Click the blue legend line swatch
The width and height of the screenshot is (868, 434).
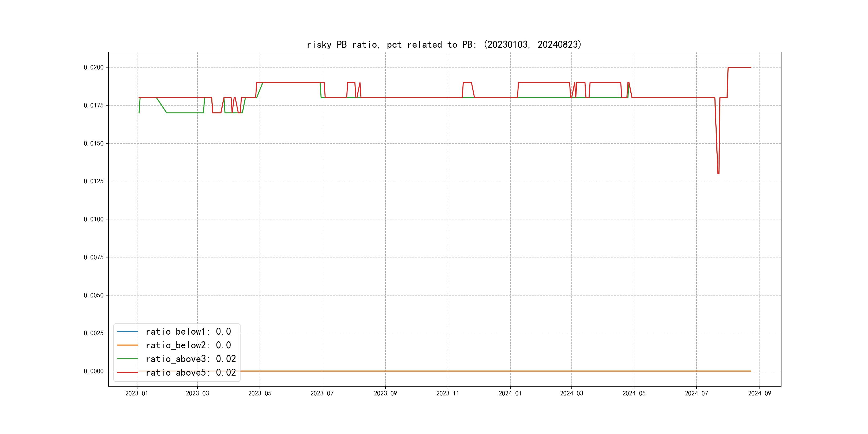pyautogui.click(x=127, y=332)
